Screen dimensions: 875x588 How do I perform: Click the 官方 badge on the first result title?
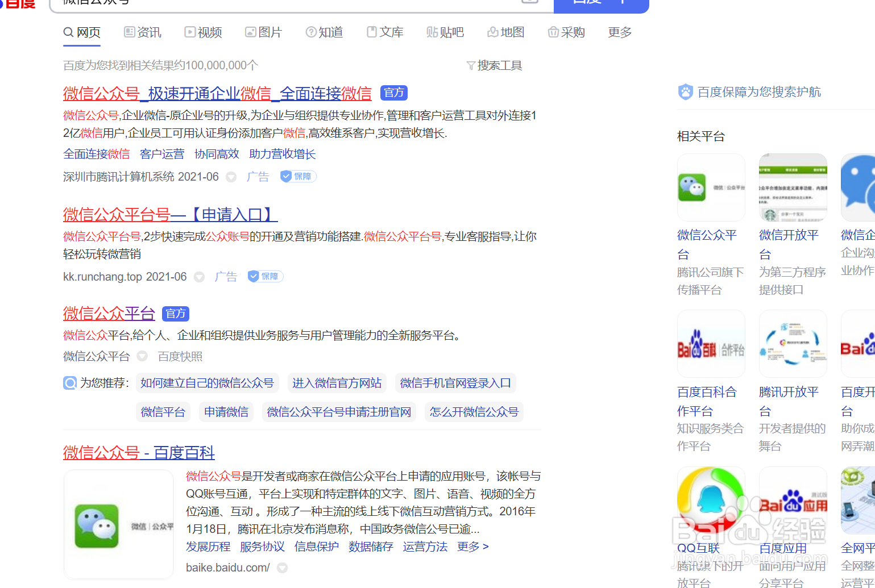pyautogui.click(x=393, y=92)
